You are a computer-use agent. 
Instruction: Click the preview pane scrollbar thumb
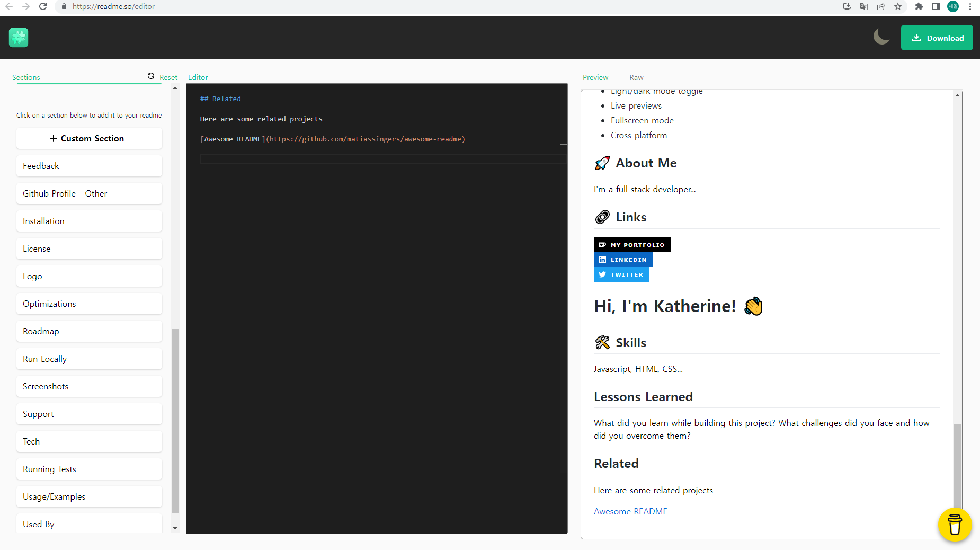pos(957,466)
